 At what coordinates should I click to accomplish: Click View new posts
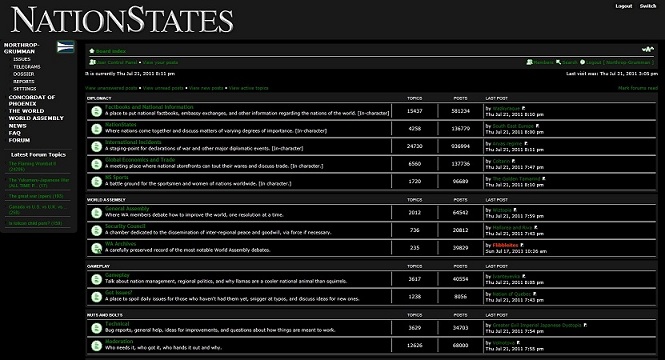click(x=206, y=88)
